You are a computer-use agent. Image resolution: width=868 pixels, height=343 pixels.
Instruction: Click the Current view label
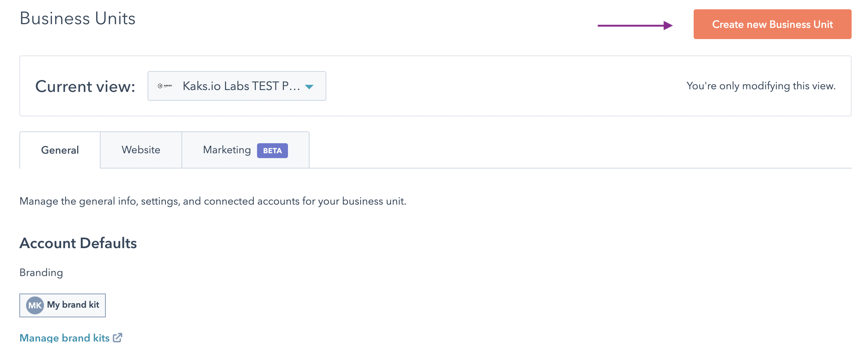click(x=85, y=86)
